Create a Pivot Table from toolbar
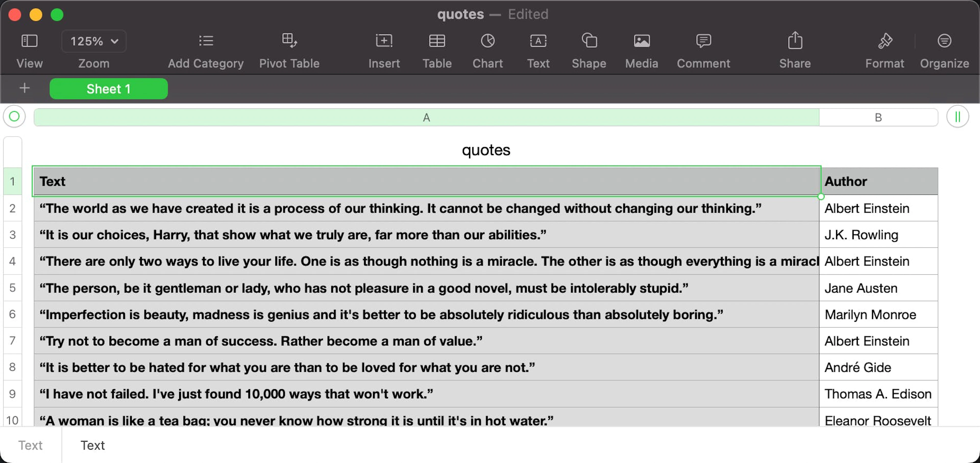980x463 pixels. (289, 41)
